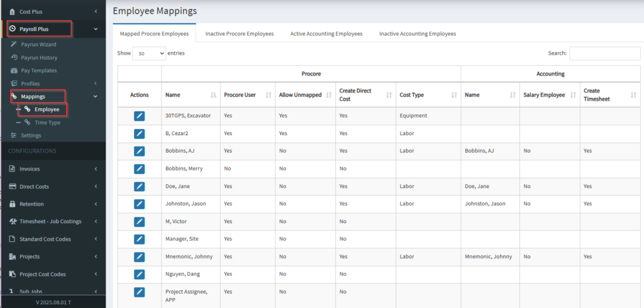Edit the Doe, Jane employee mapping
This screenshot has height=308, width=644.
139,186
